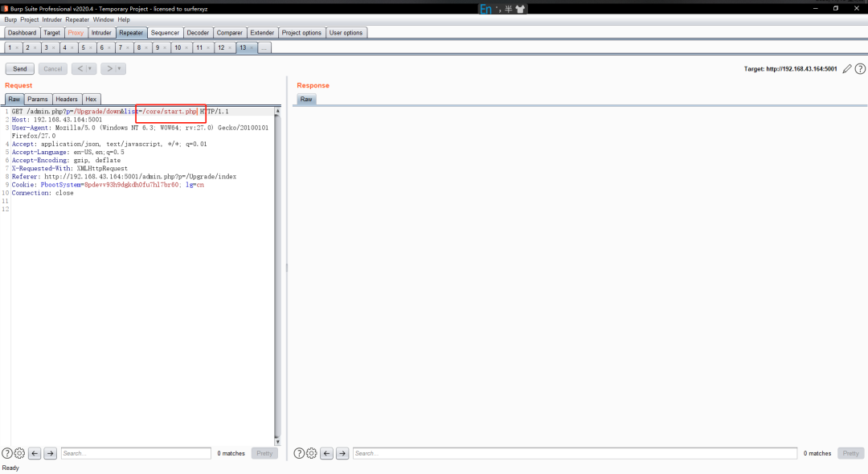Open the Intruder menu

tap(52, 19)
